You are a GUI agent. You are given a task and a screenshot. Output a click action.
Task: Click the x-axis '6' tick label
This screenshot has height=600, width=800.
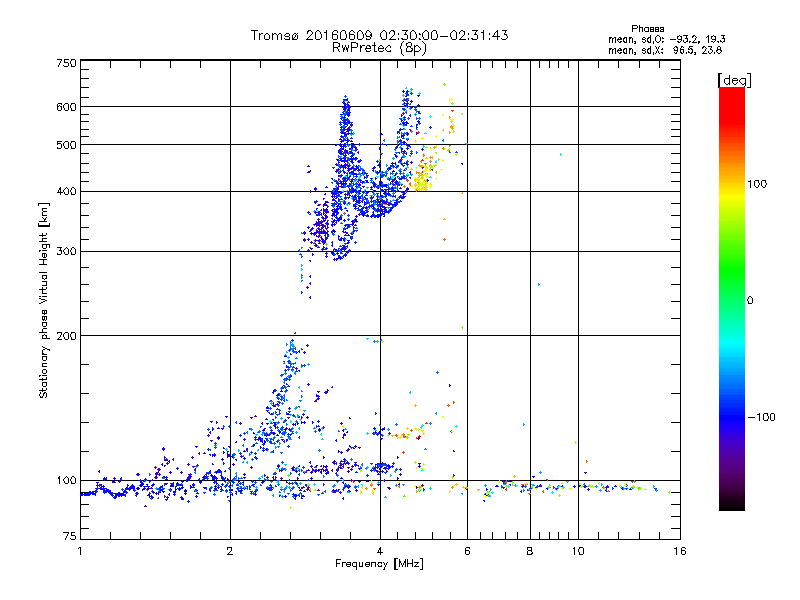(467, 551)
